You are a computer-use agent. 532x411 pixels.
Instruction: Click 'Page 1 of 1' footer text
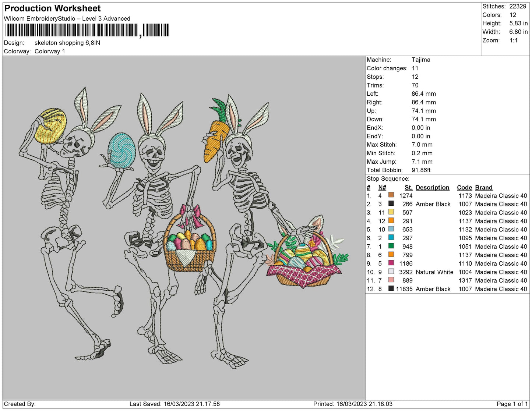tap(512, 404)
